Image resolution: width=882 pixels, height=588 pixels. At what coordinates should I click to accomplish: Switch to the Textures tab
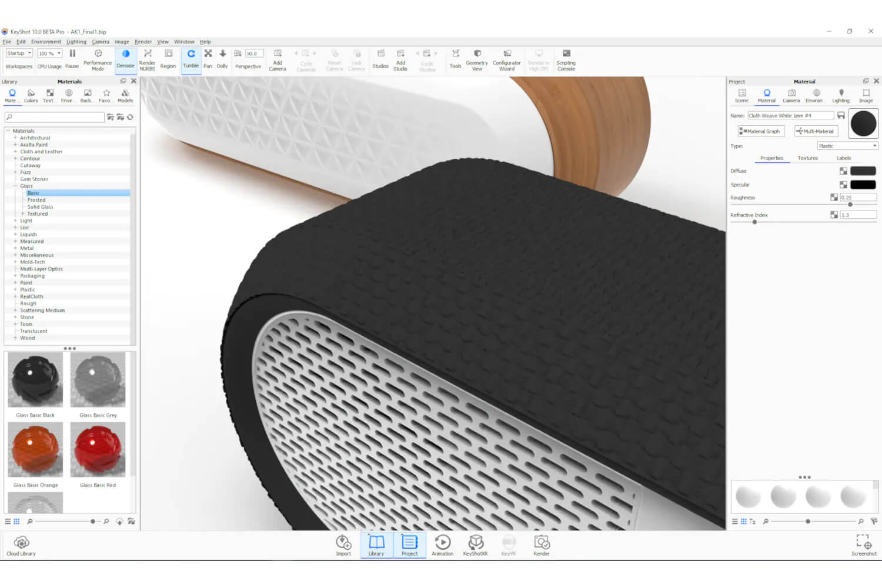tap(807, 158)
